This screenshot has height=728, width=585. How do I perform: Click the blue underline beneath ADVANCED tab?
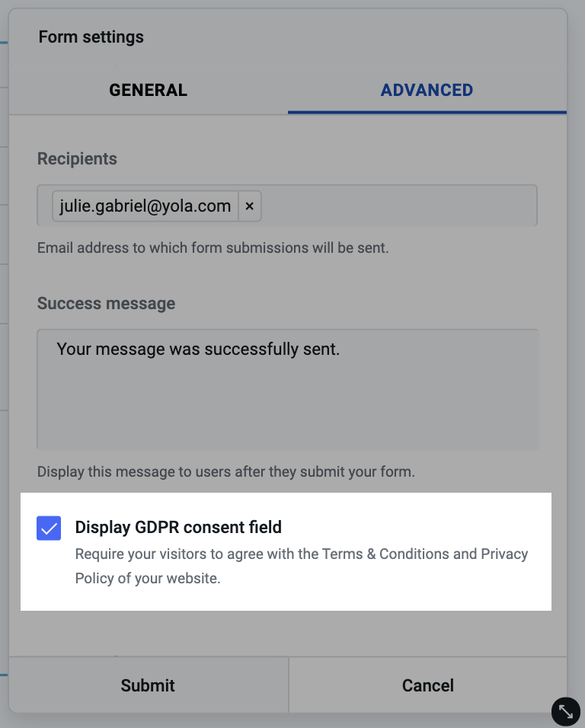[x=427, y=113]
